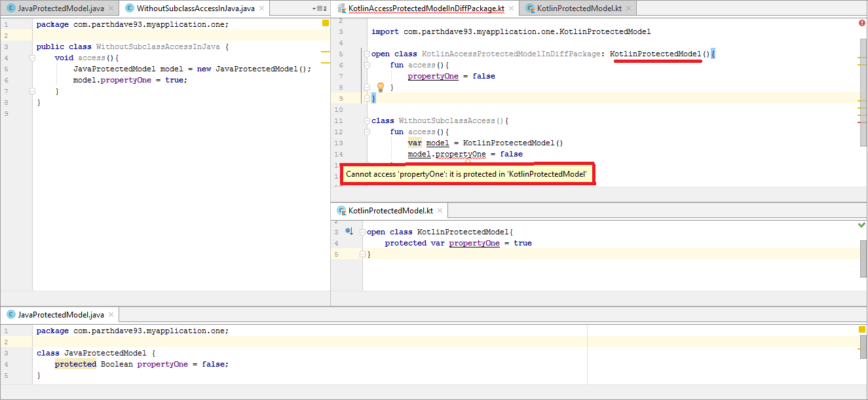Click the underlined 'KotlinProtectedModel()' supertype on line 5
The height and width of the screenshot is (400, 868).
(660, 54)
